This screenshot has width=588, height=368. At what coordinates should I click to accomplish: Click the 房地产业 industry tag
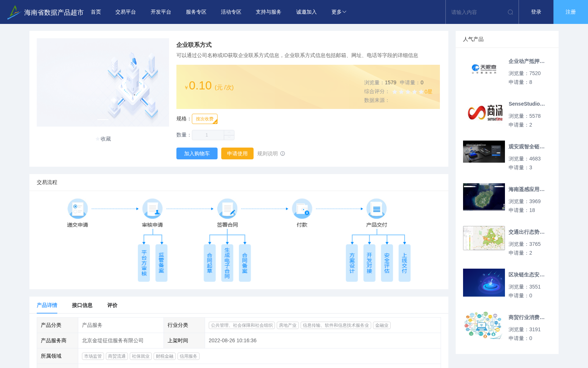(x=288, y=325)
